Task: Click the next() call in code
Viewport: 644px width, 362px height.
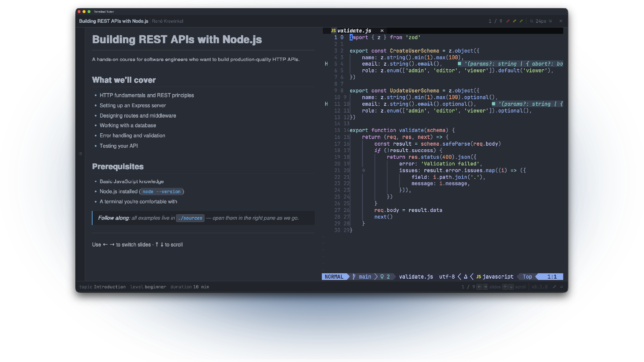Action: coord(383,217)
